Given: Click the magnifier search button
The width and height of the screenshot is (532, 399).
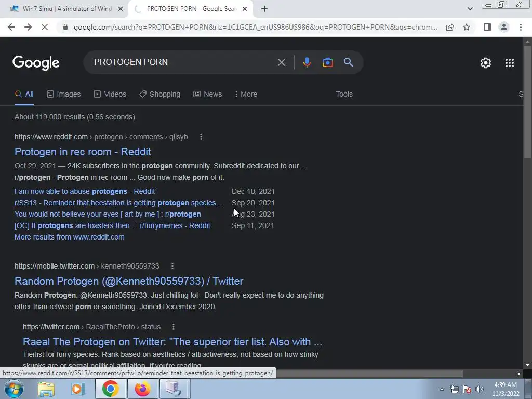Looking at the screenshot, I should [348, 62].
